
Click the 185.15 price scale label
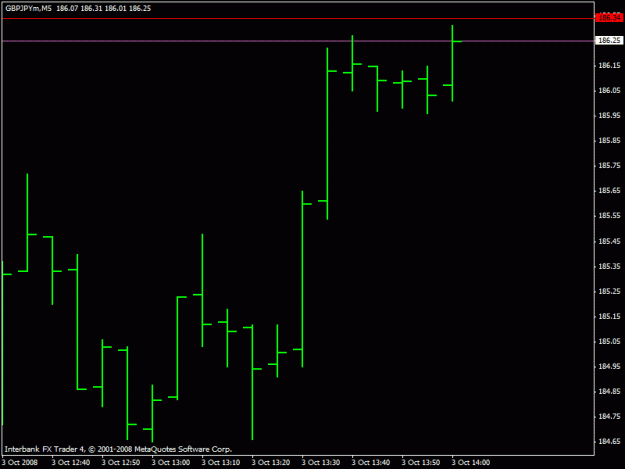(609, 317)
